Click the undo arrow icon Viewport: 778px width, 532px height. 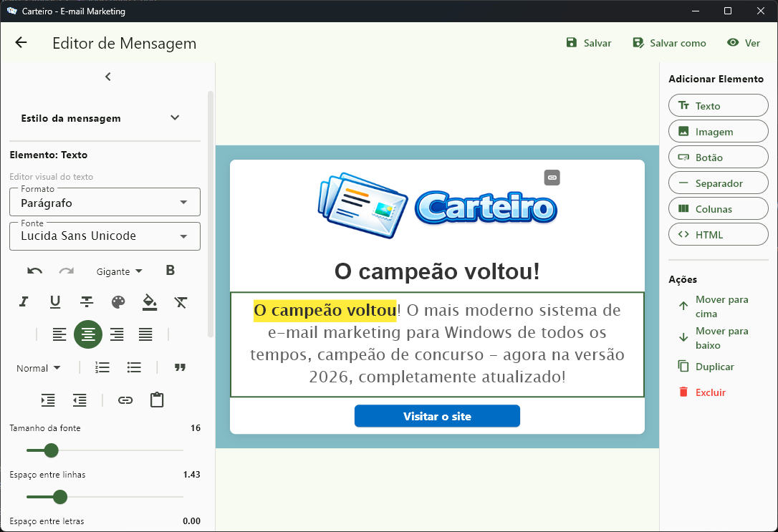(34, 271)
